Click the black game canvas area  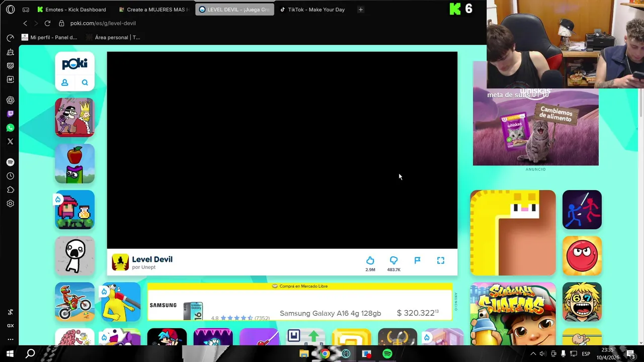282,150
